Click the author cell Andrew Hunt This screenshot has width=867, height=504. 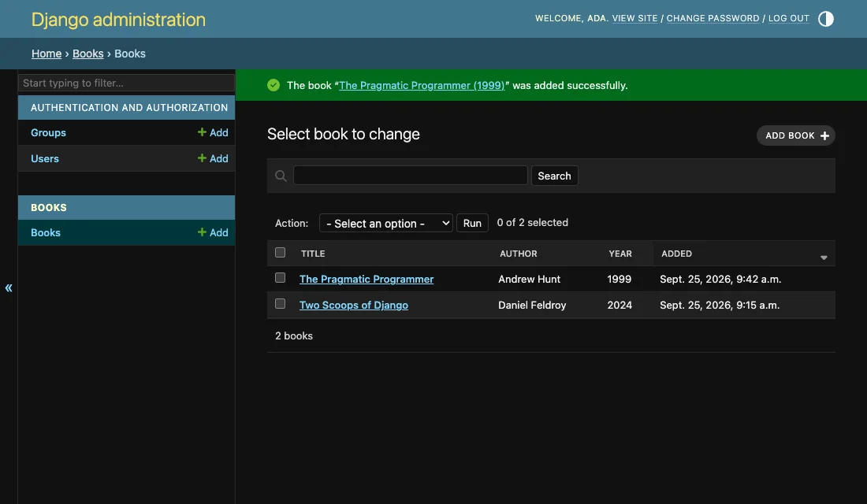point(529,279)
